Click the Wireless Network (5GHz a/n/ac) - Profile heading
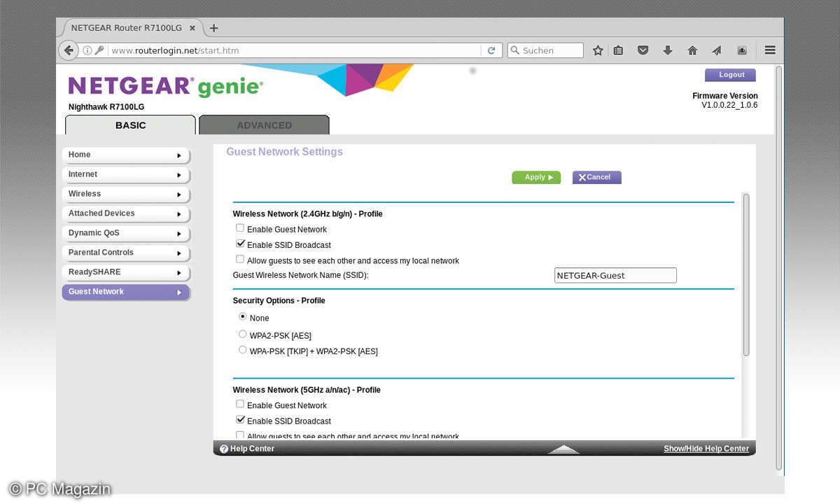This screenshot has height=504, width=840. (x=307, y=390)
